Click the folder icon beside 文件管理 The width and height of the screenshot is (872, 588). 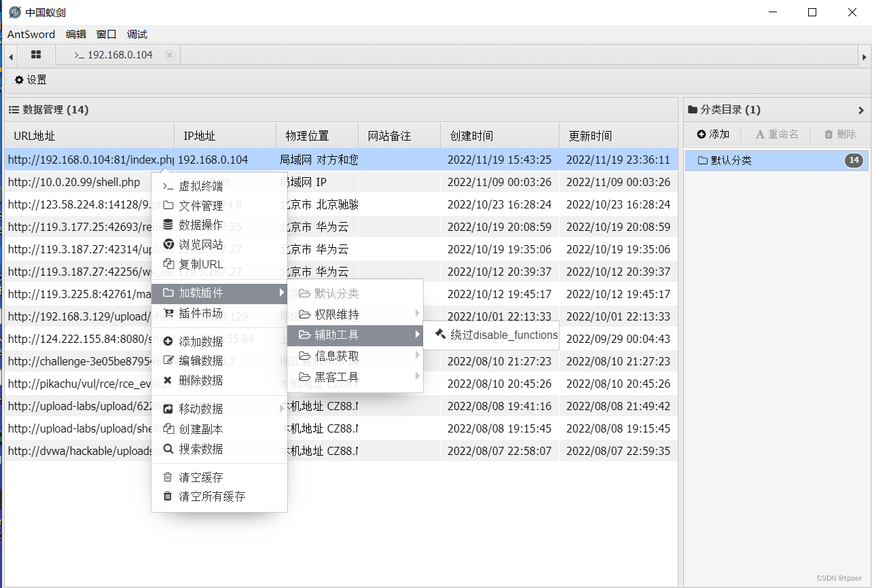[x=168, y=206]
